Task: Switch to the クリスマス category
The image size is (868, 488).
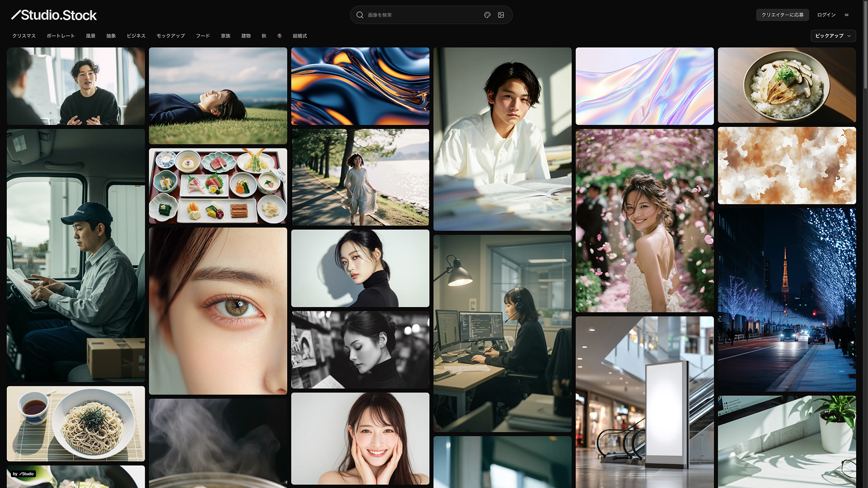Action: 23,36
